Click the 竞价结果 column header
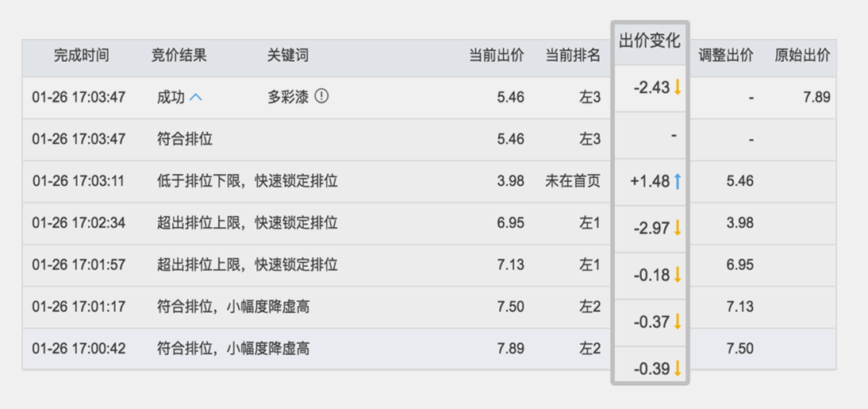The height and width of the screenshot is (409, 868). [x=179, y=56]
